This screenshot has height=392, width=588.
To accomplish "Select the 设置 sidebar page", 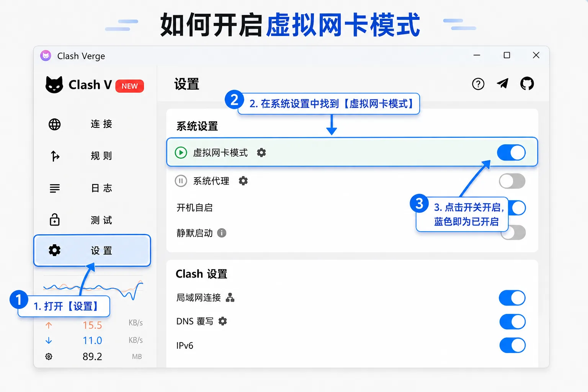I will 92,250.
